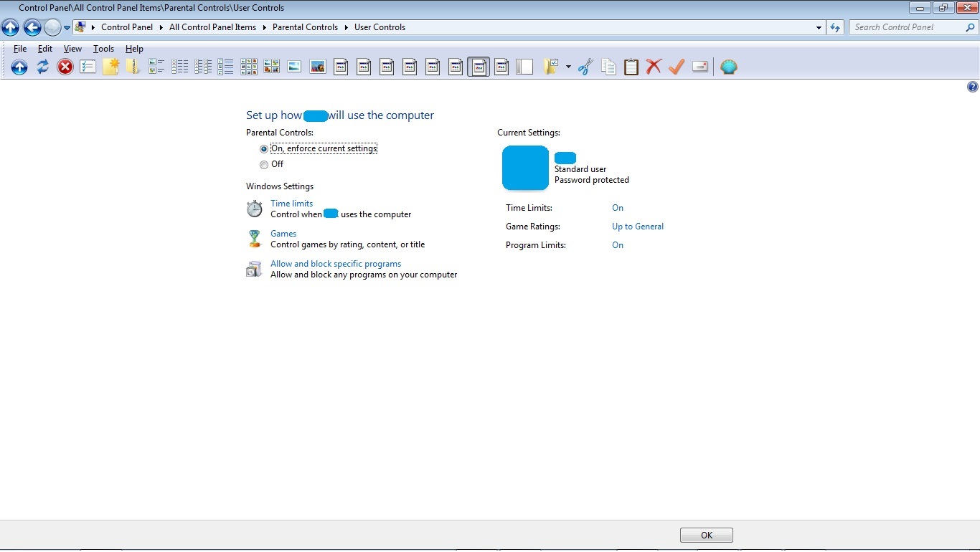This screenshot has height=552, width=980.
Task: Toggle the navigation pane toolbar icon
Action: pyautogui.click(x=524, y=67)
